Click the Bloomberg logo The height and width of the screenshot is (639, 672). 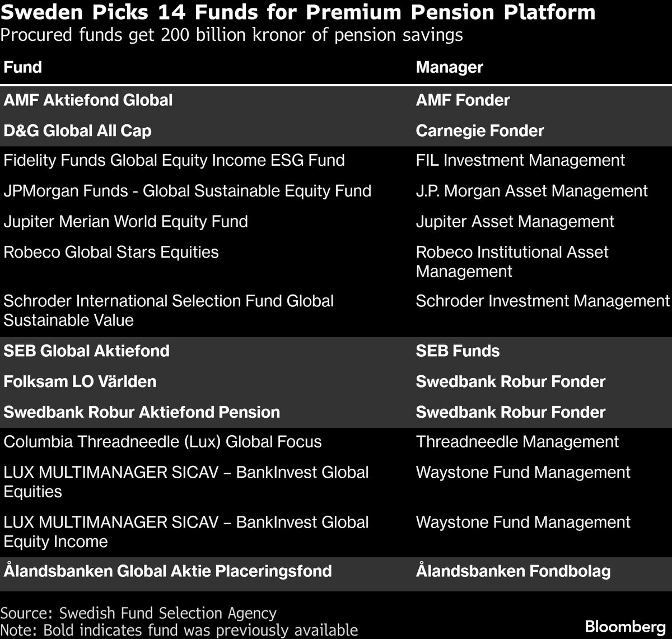624,626
